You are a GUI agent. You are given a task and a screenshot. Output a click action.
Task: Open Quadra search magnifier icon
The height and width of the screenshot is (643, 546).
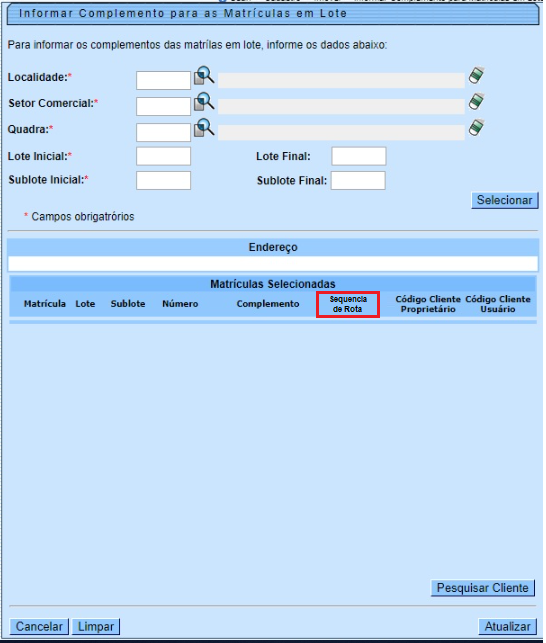(x=204, y=128)
